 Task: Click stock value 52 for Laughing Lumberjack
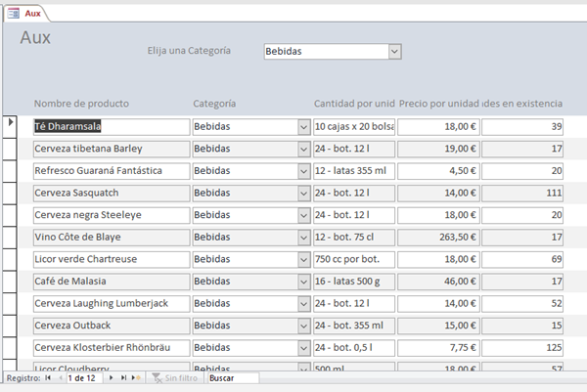(522, 303)
